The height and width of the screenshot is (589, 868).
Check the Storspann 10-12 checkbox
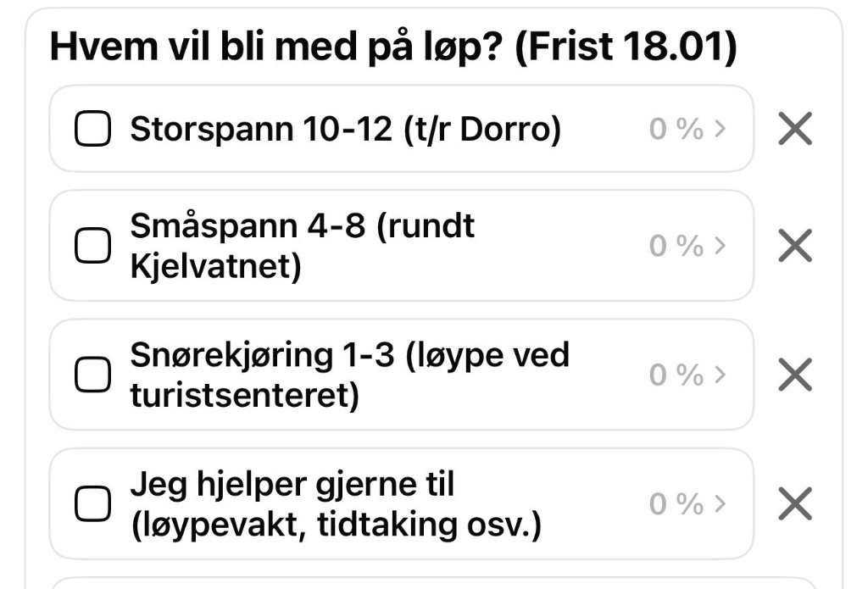(93, 129)
